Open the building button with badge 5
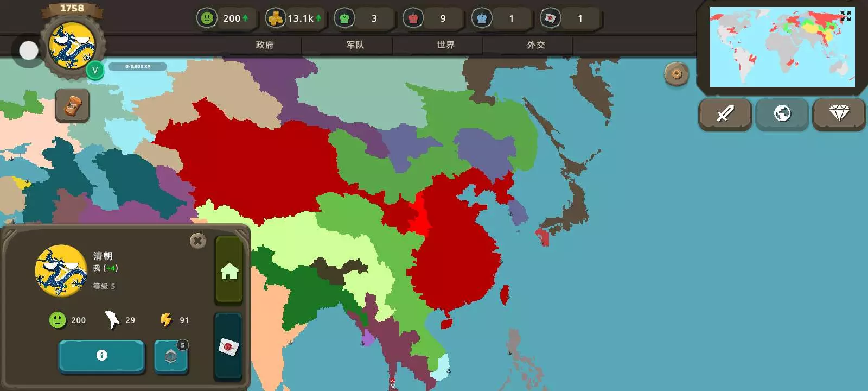Viewport: 868px width, 391px height. pyautogui.click(x=171, y=356)
